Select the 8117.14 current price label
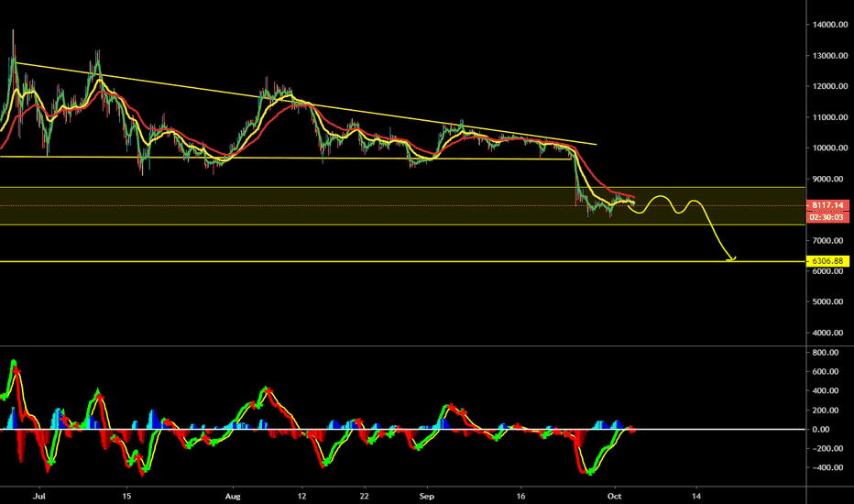 827,205
